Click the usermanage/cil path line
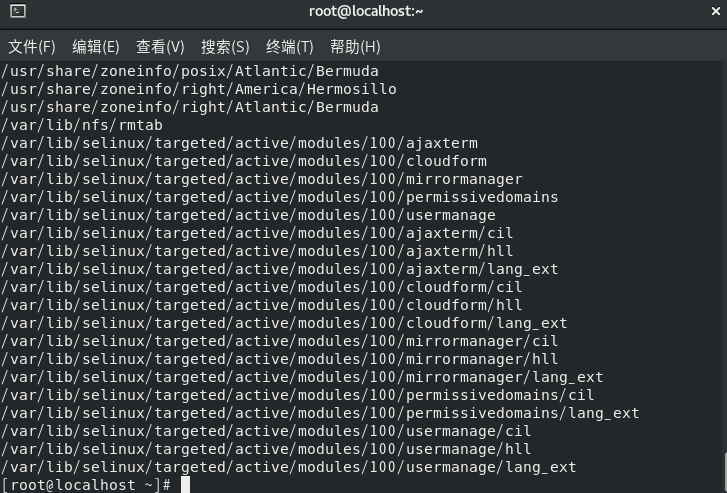 (x=266, y=432)
